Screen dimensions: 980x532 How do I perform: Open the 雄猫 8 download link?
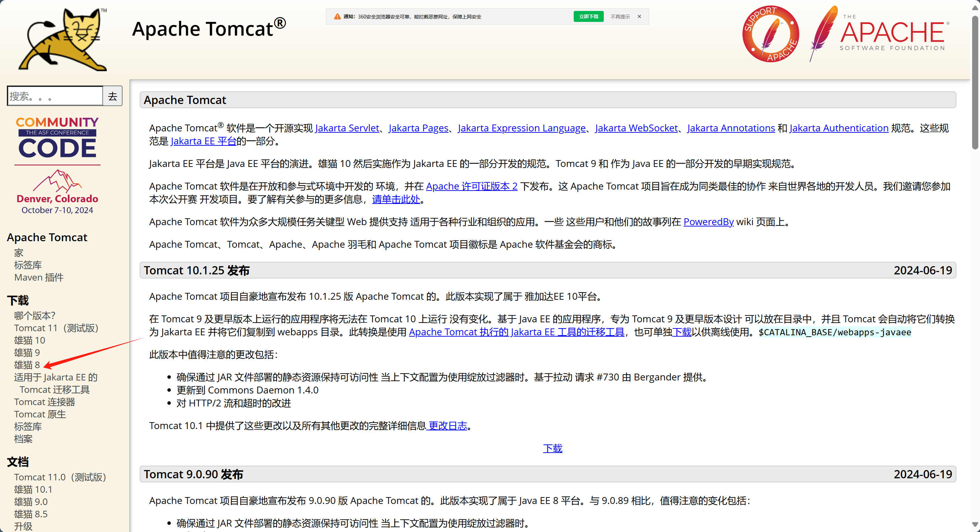click(x=27, y=365)
